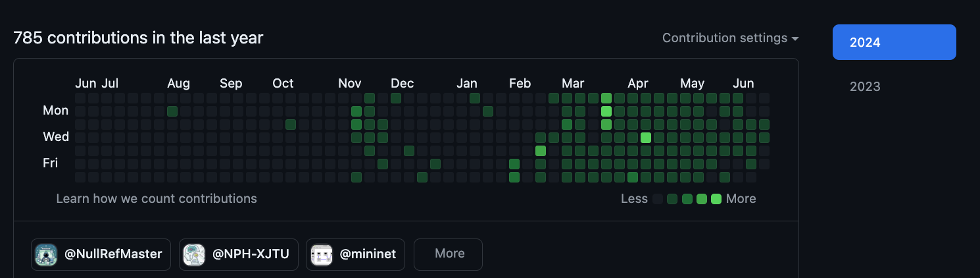Click the empty legend swatch next to Less
Viewport: 980px width, 278px height.
658,199
